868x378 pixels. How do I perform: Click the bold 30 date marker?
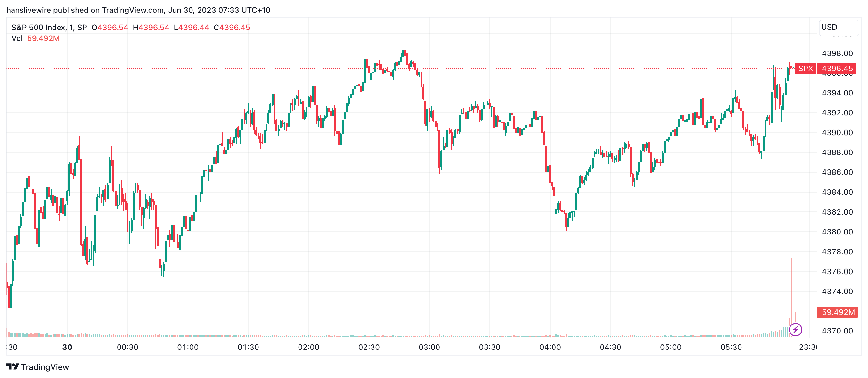coord(67,347)
